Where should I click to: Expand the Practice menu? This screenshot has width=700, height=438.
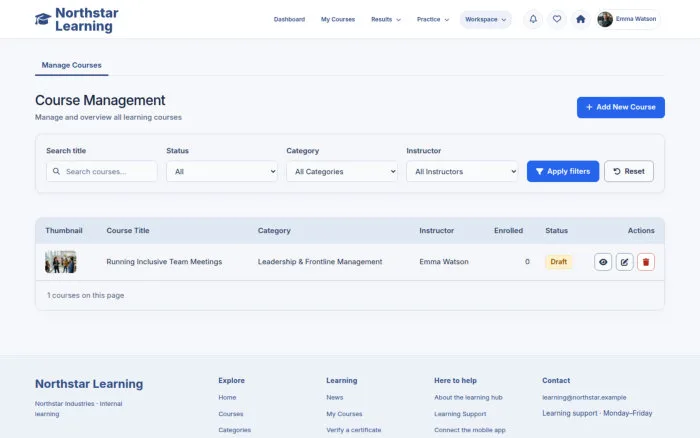(x=433, y=19)
